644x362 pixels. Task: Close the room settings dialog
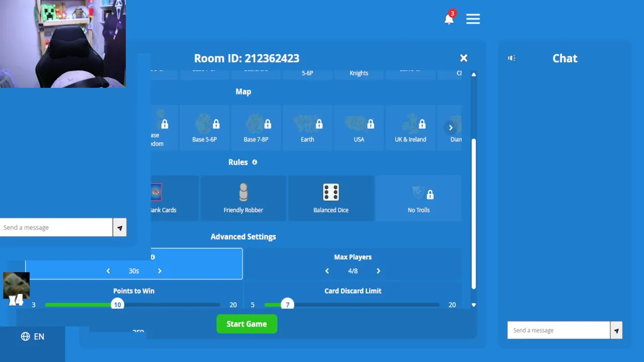[x=464, y=58]
